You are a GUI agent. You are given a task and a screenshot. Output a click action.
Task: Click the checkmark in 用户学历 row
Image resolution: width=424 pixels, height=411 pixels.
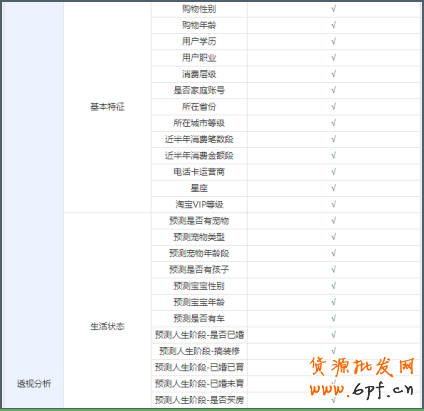click(334, 41)
